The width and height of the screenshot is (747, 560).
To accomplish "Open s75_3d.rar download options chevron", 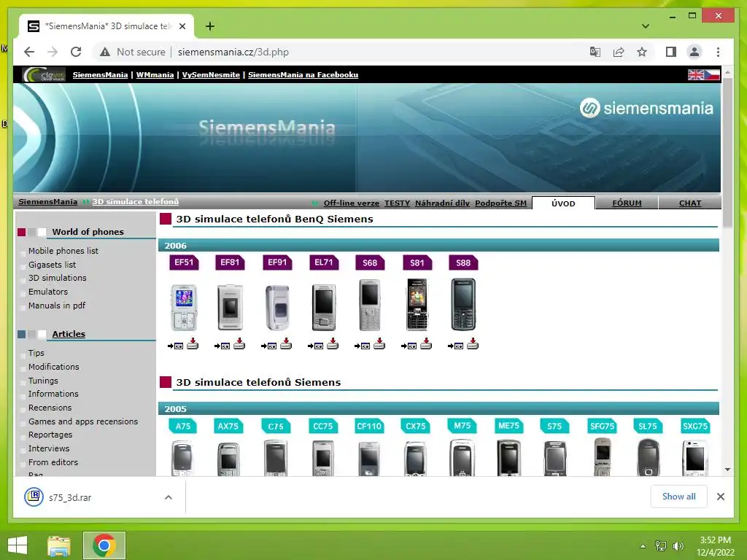I will click(x=169, y=497).
